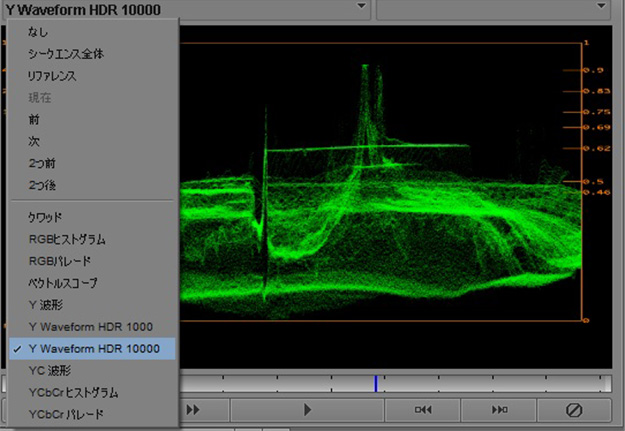Start playback with the play button
The height and width of the screenshot is (431, 625).
click(x=307, y=410)
